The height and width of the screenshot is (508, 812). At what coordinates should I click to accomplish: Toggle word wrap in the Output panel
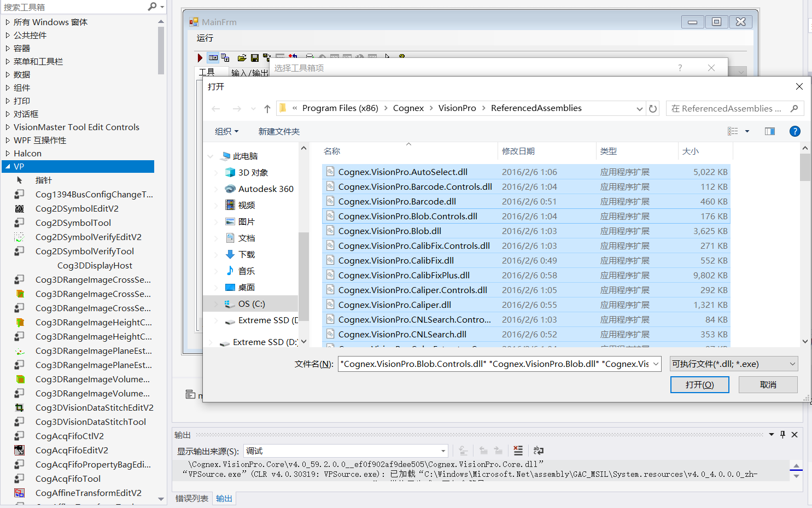coord(539,450)
